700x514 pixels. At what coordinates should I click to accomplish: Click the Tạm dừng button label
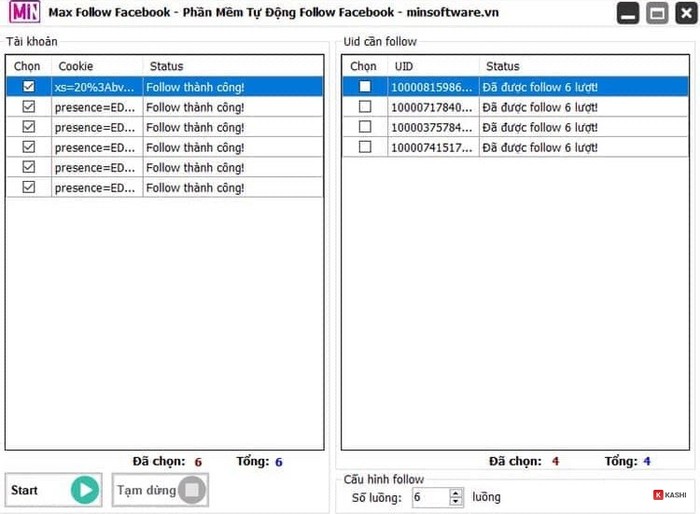coord(146,490)
